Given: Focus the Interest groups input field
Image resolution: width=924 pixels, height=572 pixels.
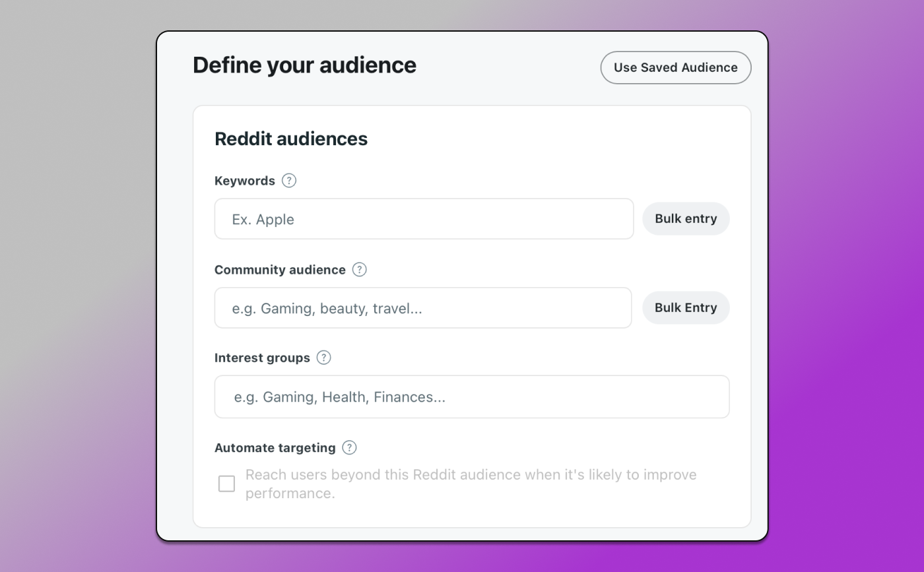Looking at the screenshot, I should [472, 397].
